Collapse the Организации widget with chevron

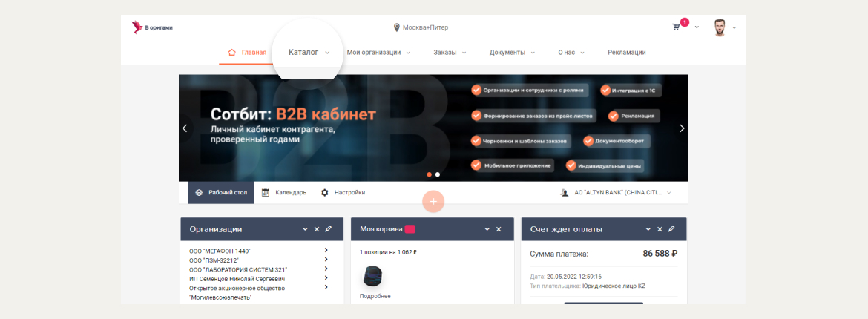coord(305,228)
